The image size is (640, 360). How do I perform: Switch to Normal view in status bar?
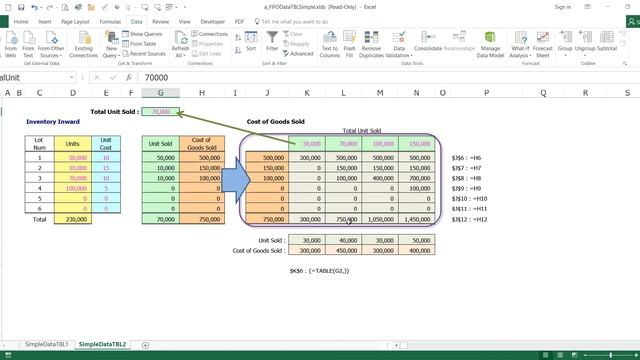tap(546, 355)
